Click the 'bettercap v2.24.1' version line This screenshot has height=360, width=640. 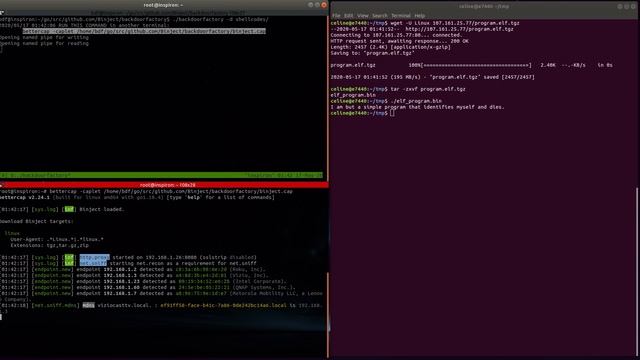click(x=137, y=197)
